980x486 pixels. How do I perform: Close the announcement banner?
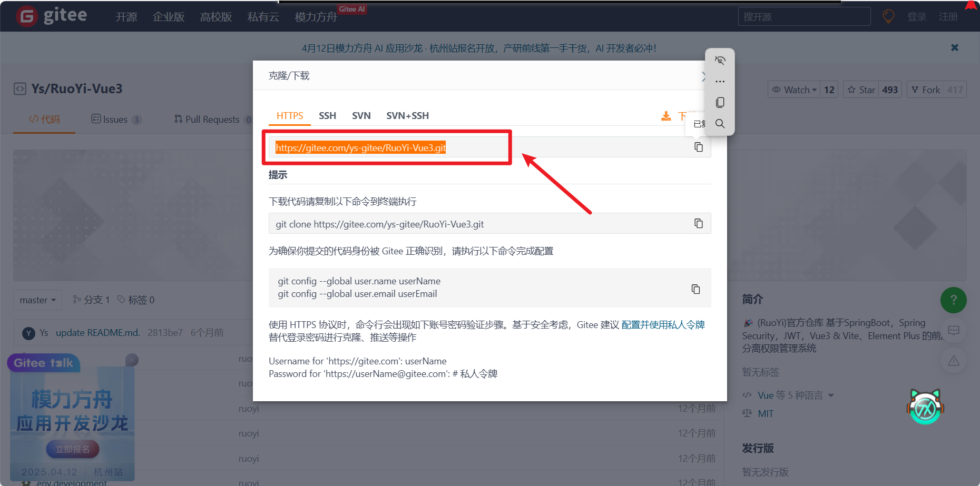coord(955,48)
